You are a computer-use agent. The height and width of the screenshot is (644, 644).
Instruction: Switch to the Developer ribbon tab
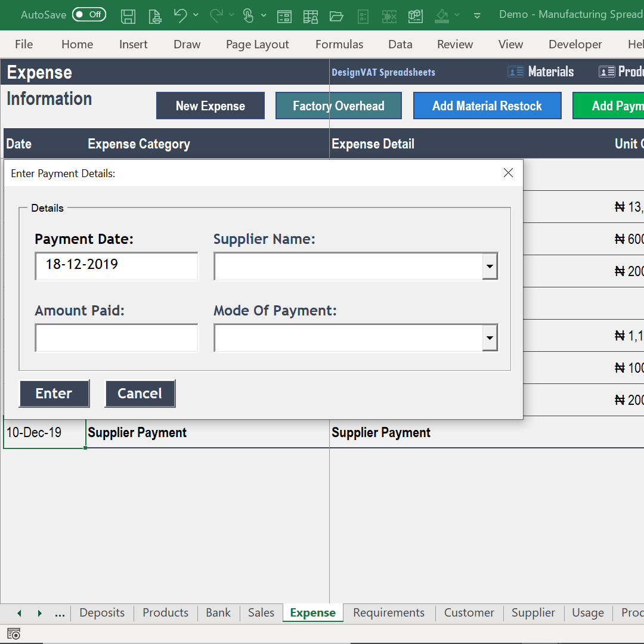[x=575, y=44]
